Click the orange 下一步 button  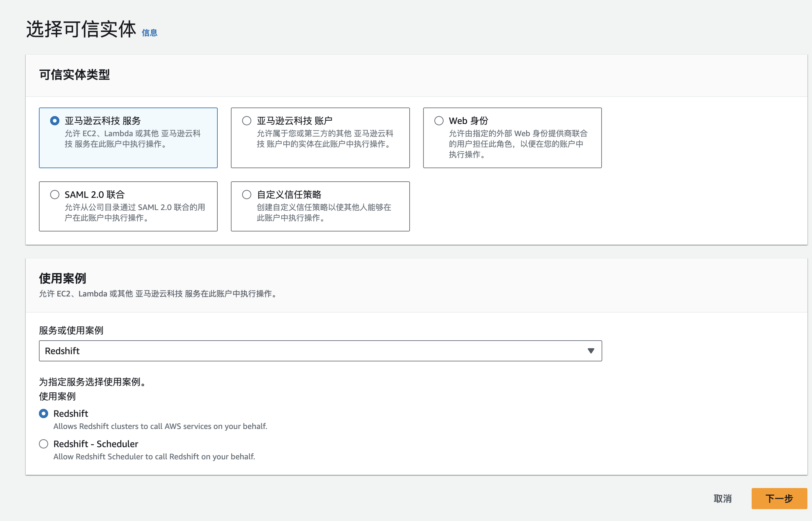click(779, 498)
